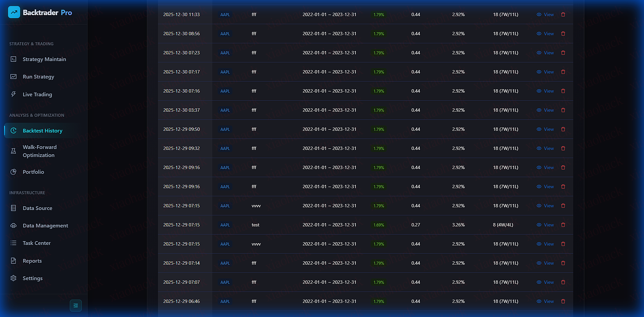This screenshot has width=644, height=317.
Task: Click the Reports document icon
Action: (13, 261)
